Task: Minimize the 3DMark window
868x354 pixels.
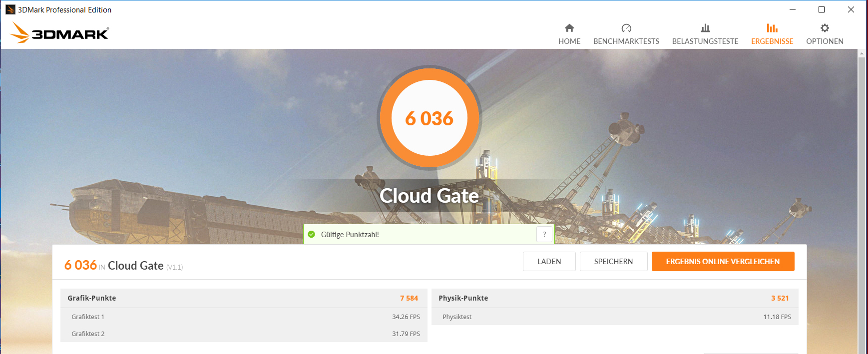Action: coord(793,9)
